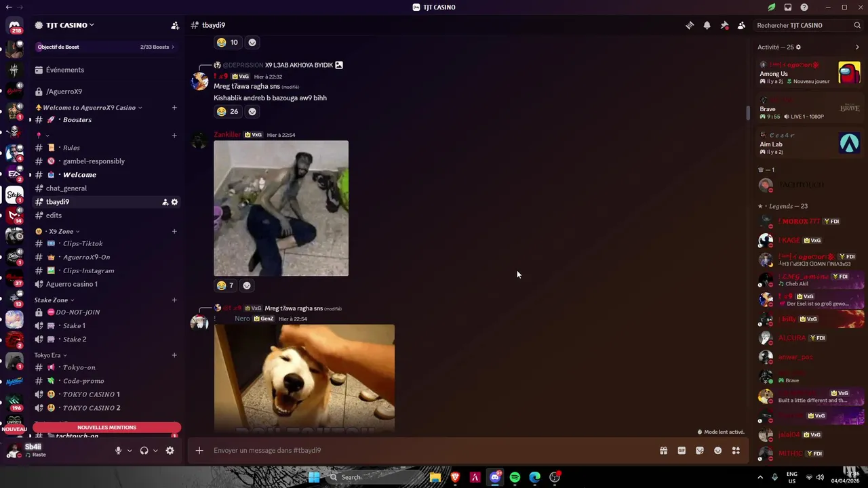Invite members icon next to TJT CASINO
Image resolution: width=868 pixels, height=488 pixels.
point(175,25)
